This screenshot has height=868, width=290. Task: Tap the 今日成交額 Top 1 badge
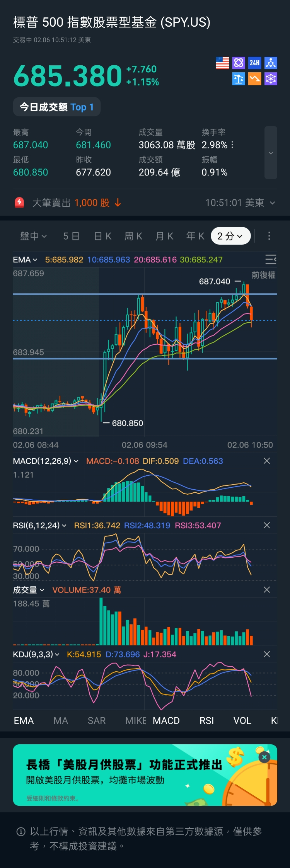click(57, 107)
